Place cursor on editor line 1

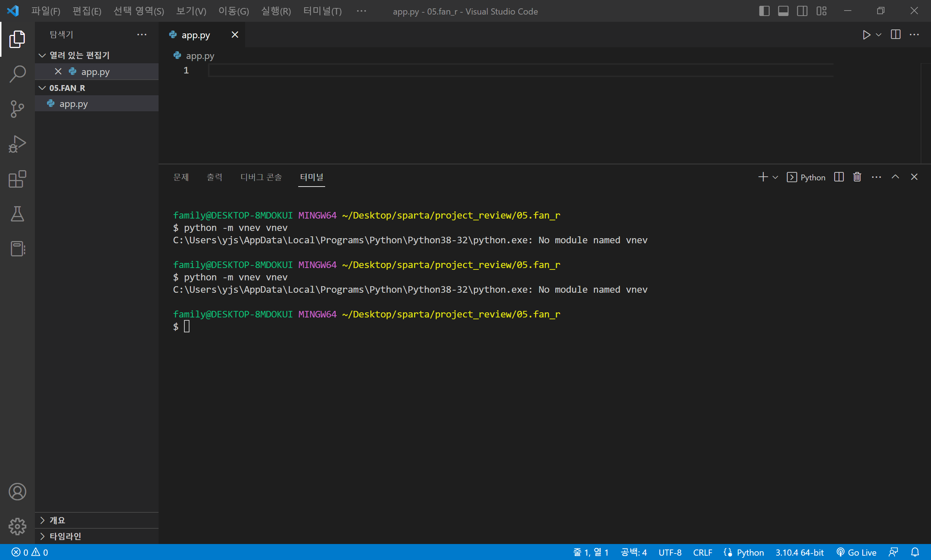[521, 70]
